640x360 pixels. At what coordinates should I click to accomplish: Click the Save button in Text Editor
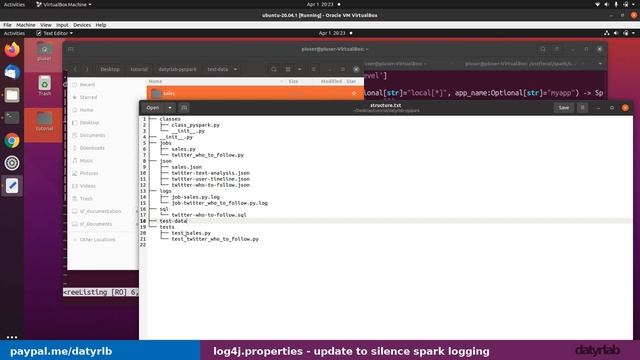click(564, 108)
